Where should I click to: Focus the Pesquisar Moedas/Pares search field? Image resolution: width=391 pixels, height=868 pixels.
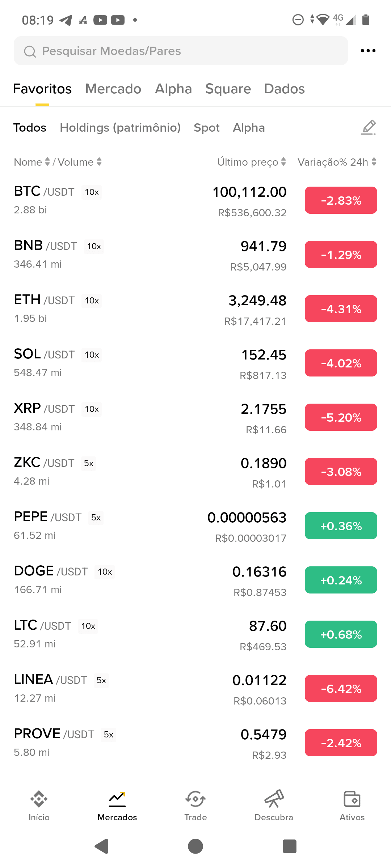tap(181, 51)
